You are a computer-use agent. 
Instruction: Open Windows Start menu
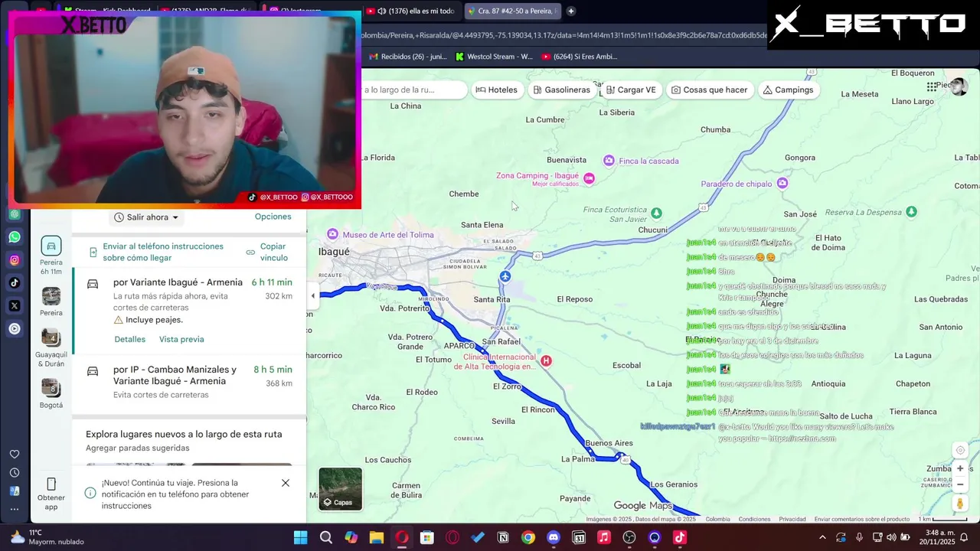pyautogui.click(x=300, y=537)
